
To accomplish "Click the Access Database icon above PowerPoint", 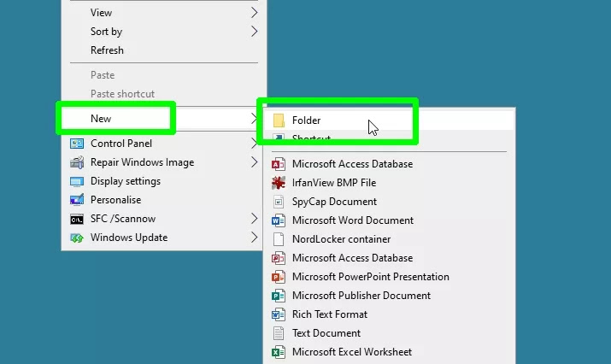I will click(x=279, y=258).
